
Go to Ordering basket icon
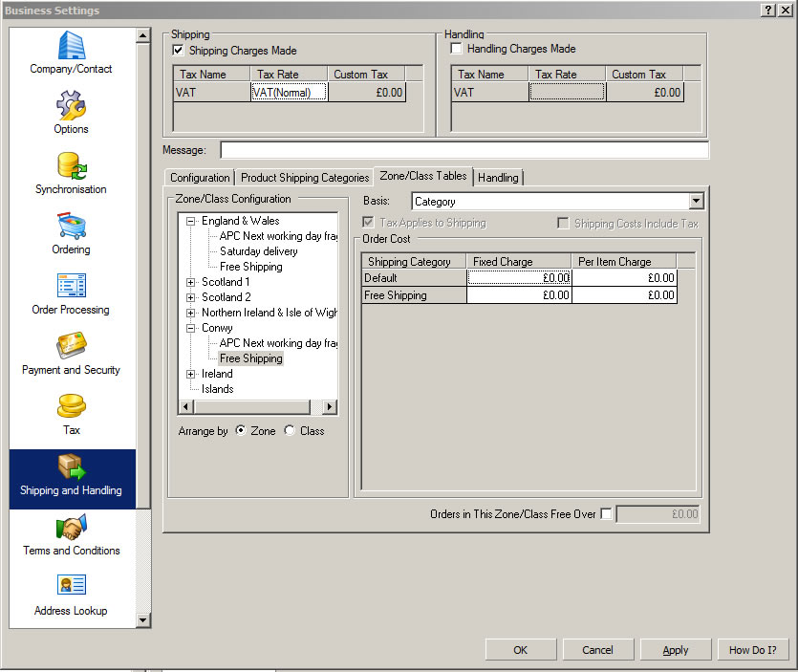[x=71, y=227]
